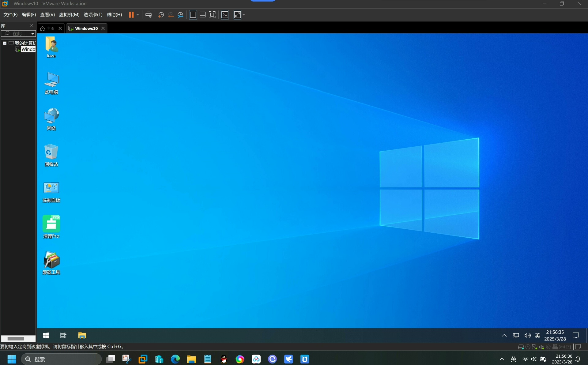Take a snapshot of this virtual machine
588x365 pixels.
[x=161, y=15]
